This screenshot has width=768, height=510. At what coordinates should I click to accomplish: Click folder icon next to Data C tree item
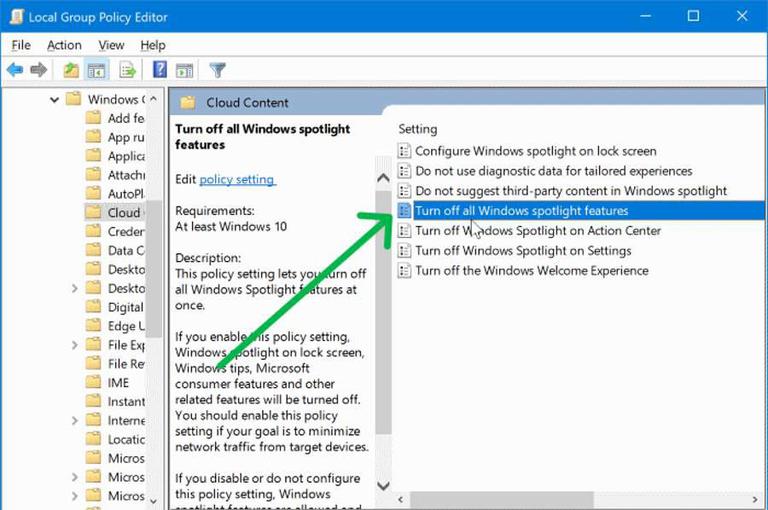pos(93,250)
